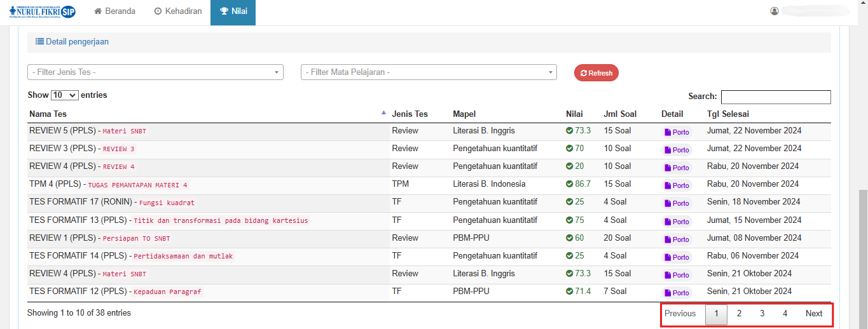Open the Show entries count selector

tap(64, 95)
